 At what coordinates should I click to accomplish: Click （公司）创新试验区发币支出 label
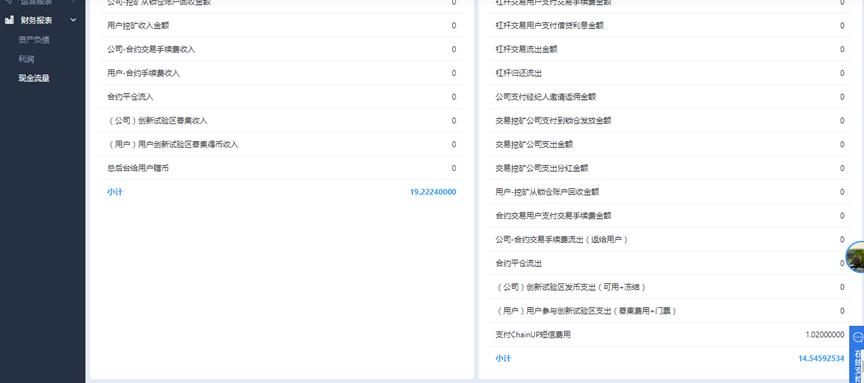click(x=570, y=287)
